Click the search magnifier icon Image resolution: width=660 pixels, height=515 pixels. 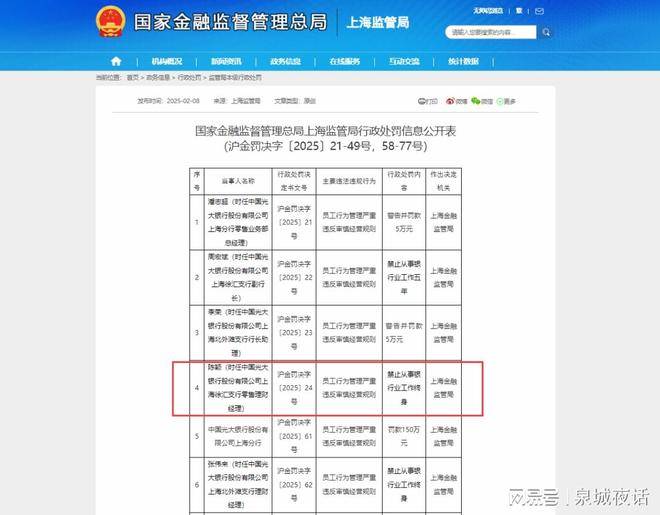click(x=548, y=32)
